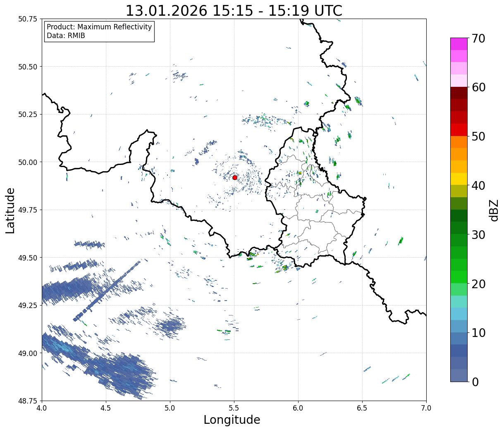This screenshot has width=504, height=430.
Task: Click the latitude tick label 50.75
Action: [x=28, y=19]
